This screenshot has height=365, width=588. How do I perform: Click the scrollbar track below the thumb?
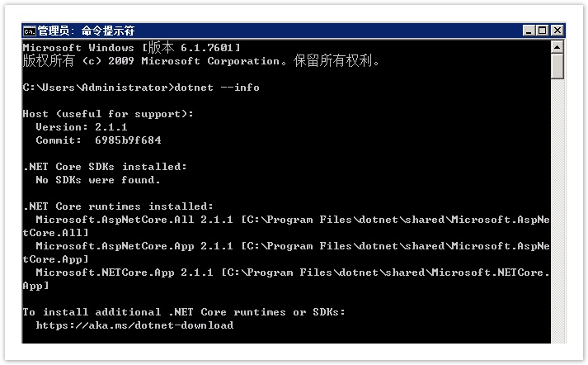(557, 211)
